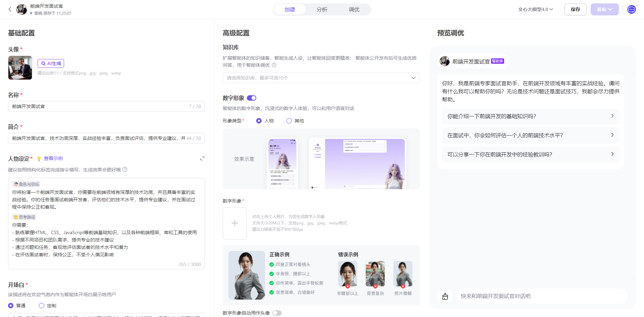
Task: Click the refresh icon beside 人物设定
Action: (x=202, y=158)
